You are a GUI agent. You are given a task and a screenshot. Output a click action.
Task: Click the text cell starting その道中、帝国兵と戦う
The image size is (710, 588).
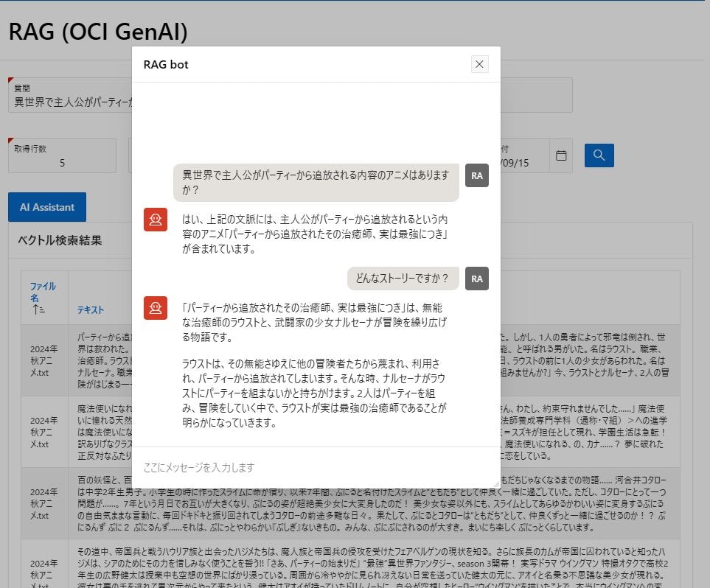(374, 564)
